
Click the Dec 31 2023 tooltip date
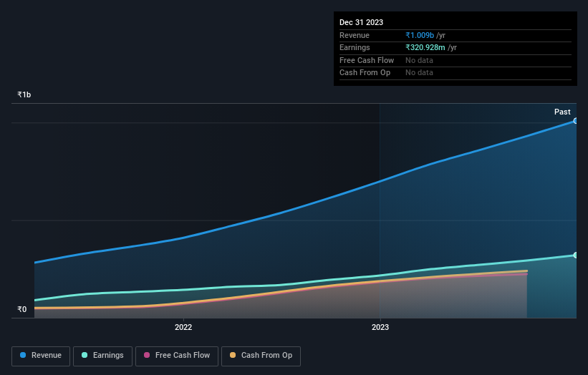[x=361, y=22]
